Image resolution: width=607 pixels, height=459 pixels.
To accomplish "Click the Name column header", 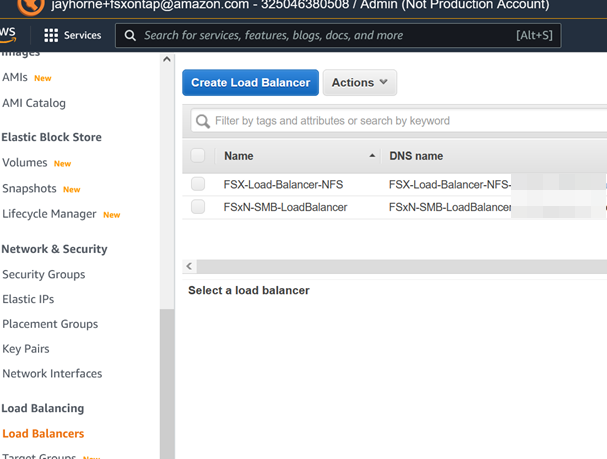I will [239, 156].
